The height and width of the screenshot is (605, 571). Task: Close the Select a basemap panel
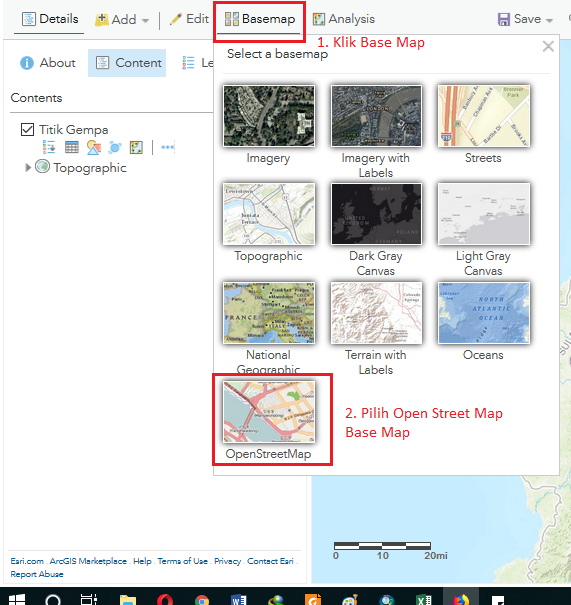pos(548,47)
